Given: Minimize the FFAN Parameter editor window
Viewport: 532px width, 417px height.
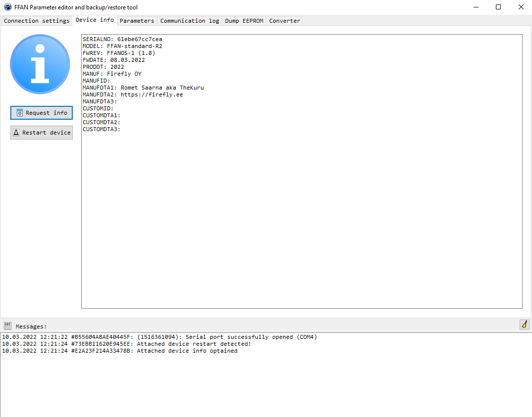Looking at the screenshot, I should (476, 7).
